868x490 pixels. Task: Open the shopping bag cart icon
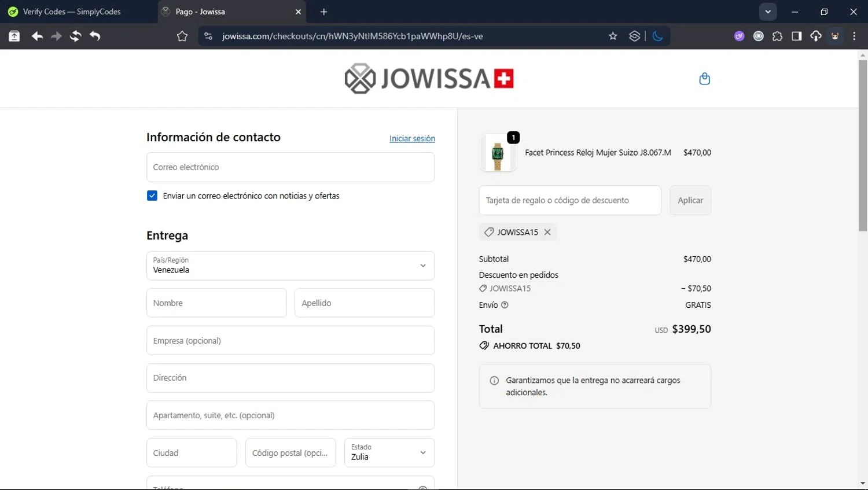[x=704, y=79]
